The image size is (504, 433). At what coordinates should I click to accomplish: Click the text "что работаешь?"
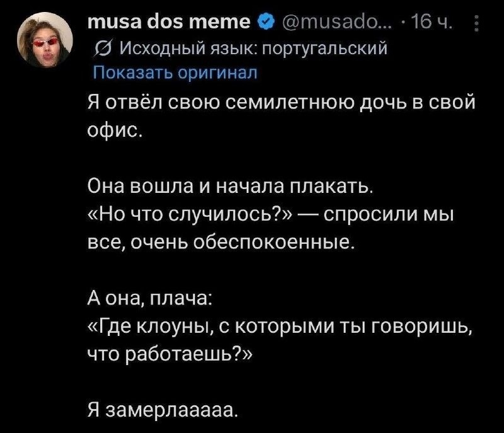[x=170, y=355]
